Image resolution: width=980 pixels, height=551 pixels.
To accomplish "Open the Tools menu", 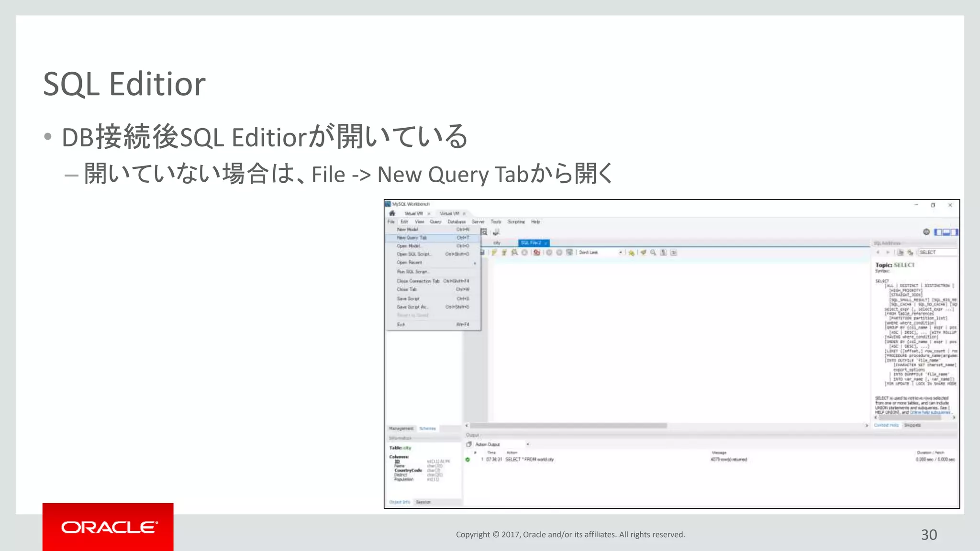I will tap(496, 222).
